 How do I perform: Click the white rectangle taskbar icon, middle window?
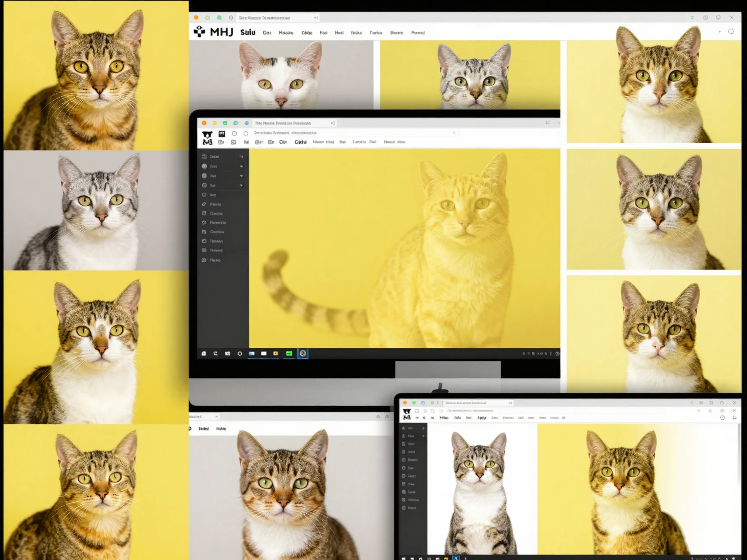click(264, 353)
